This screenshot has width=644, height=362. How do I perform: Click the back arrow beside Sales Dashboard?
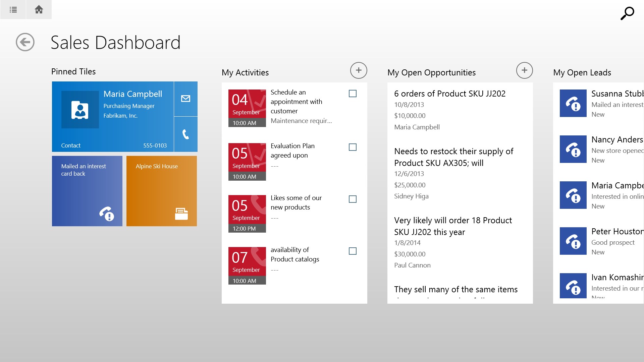point(25,42)
